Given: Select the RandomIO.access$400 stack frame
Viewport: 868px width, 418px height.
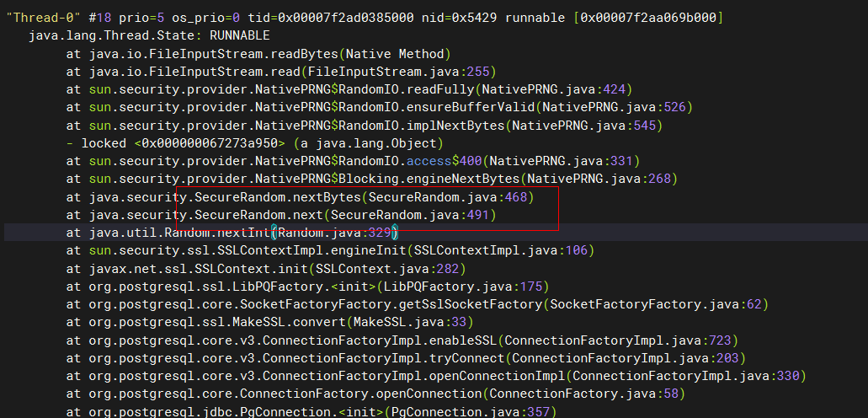Looking at the screenshot, I should (354, 161).
